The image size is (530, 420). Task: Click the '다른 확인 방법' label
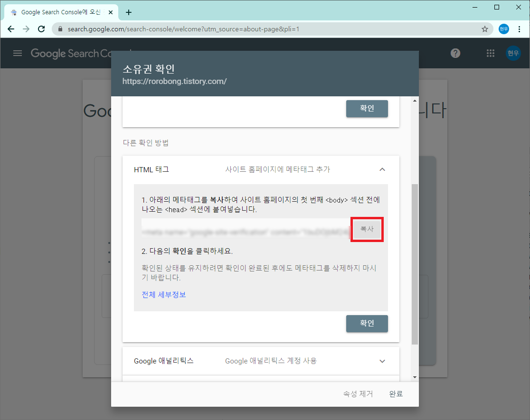pos(146,142)
